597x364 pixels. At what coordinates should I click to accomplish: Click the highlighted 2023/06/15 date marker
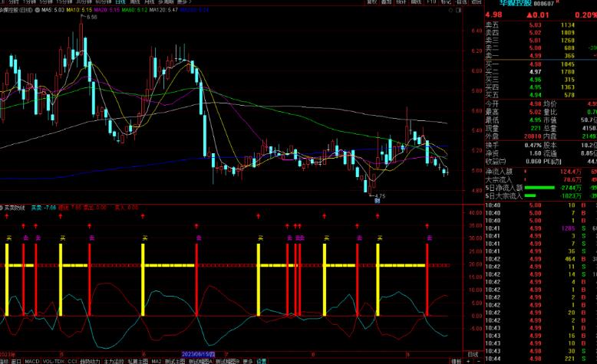coord(199,354)
